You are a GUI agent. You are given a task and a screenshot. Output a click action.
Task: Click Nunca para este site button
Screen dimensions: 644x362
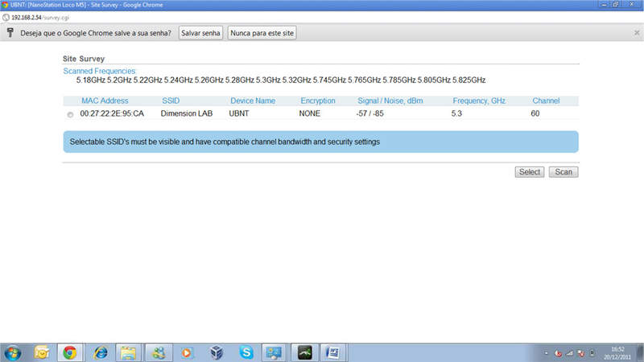pos(262,33)
